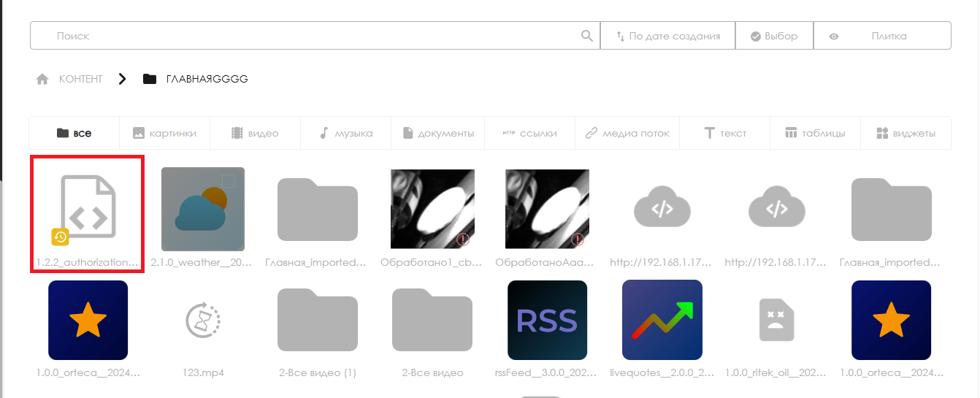Expand the breadcrumb chevron after Контент
Screen dimensions: 980x398
point(123,79)
